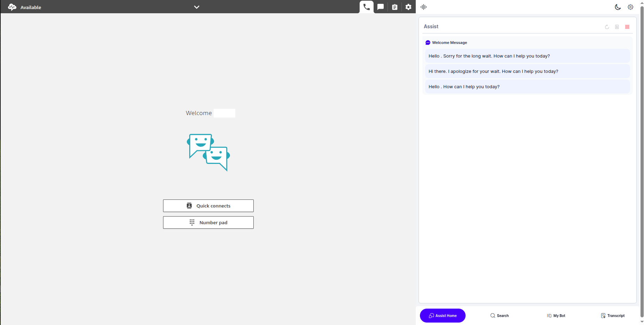The image size is (644, 325).
Task: Open Quick connects
Action: [x=208, y=206]
